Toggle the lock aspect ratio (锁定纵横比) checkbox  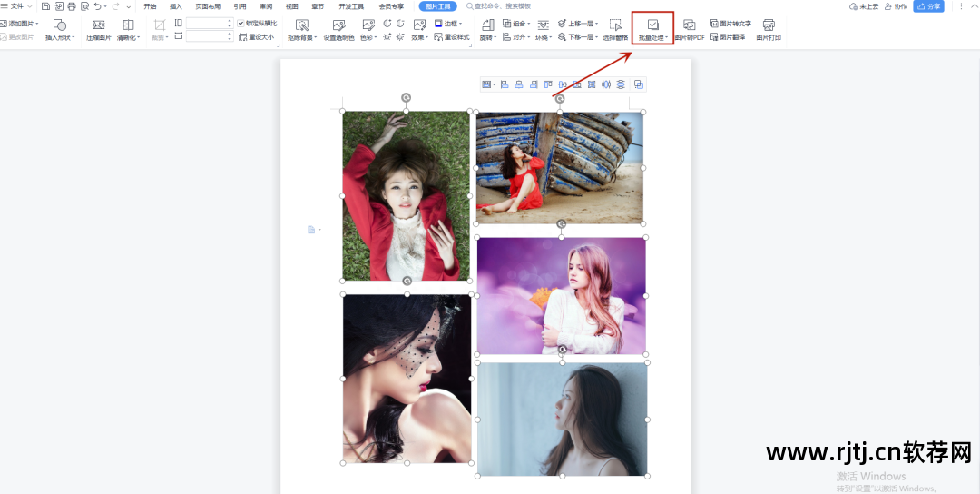[240, 23]
